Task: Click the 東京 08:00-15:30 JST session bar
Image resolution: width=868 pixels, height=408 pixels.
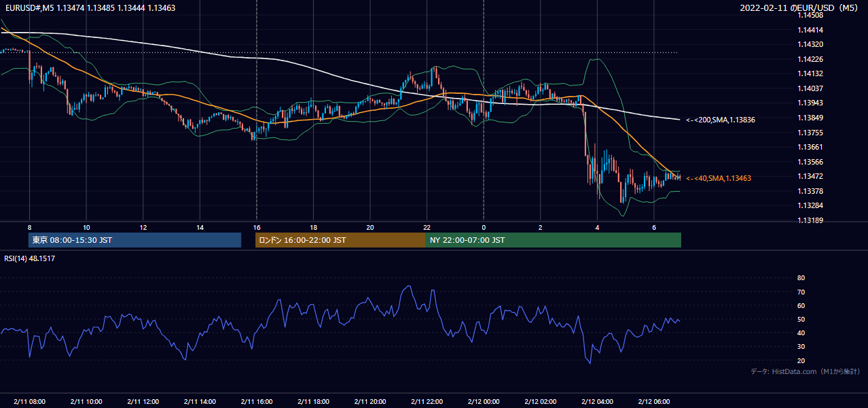Action: pyautogui.click(x=135, y=240)
